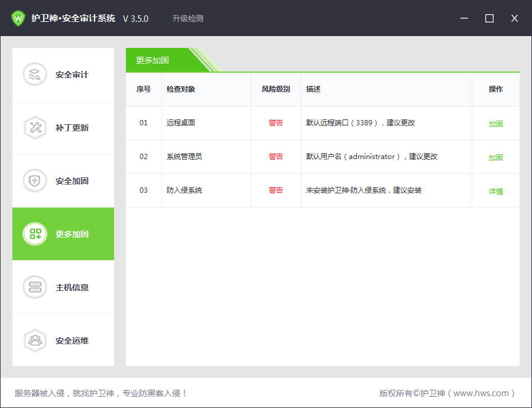Viewport: 532px width, 408px height.
Task: Maximize the application window
Action: pyautogui.click(x=489, y=18)
